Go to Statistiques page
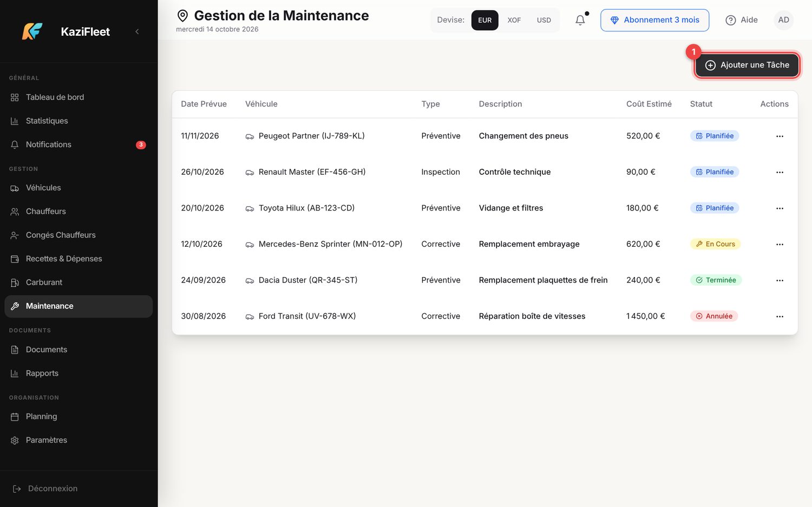Screen dimensions: 812x507 (78, 121)
